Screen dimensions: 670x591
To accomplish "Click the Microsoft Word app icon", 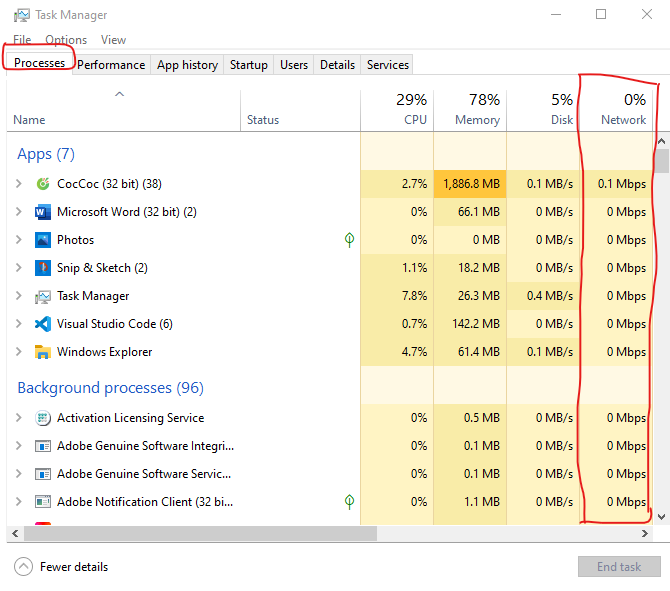I will click(x=43, y=212).
